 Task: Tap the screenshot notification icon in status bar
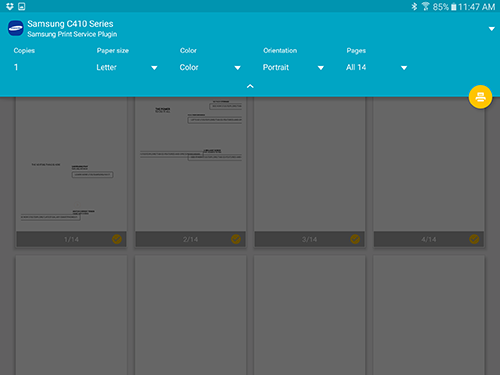[22, 6]
